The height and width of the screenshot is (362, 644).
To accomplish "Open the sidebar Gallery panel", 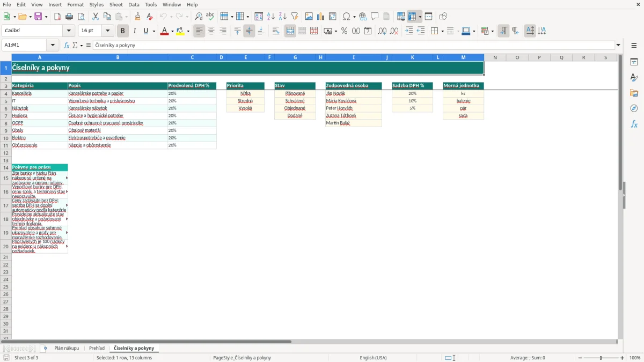I will tap(634, 93).
